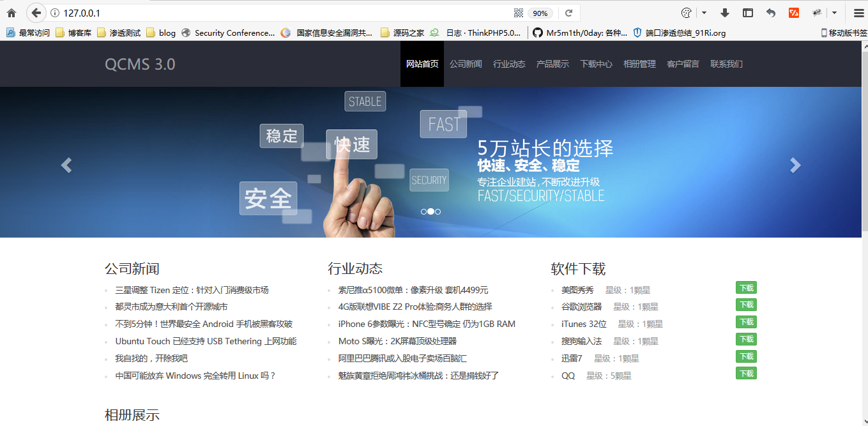The height and width of the screenshot is (426, 868).
Task: Switch to the 产品展示 navigation tab
Action: (552, 64)
